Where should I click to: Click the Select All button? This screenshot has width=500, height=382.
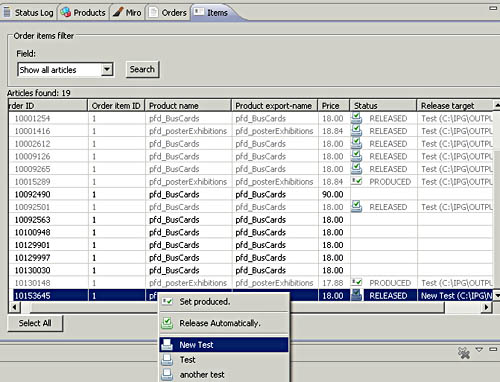[x=35, y=323]
